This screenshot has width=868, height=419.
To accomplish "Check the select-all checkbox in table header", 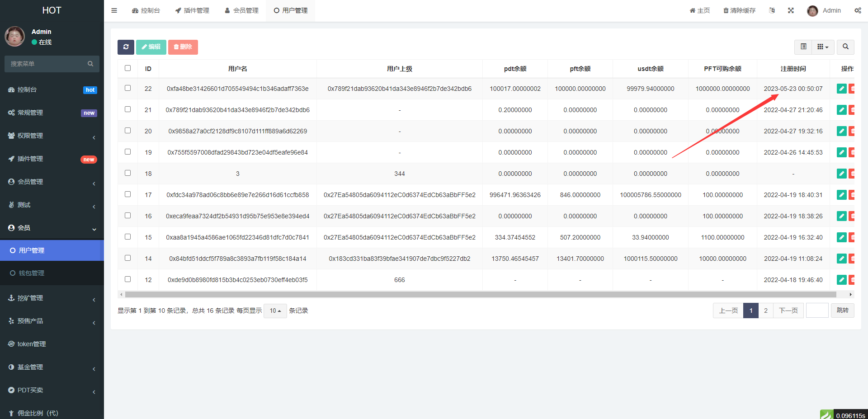I will 128,68.
